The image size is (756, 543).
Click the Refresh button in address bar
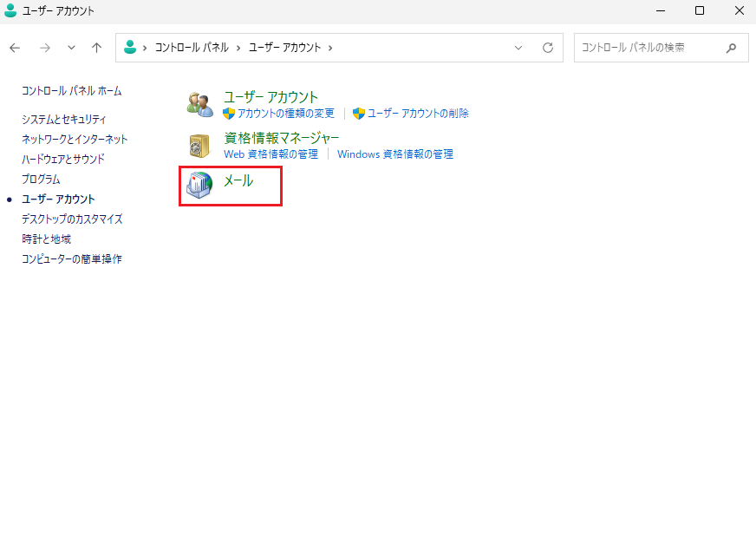[x=547, y=48]
